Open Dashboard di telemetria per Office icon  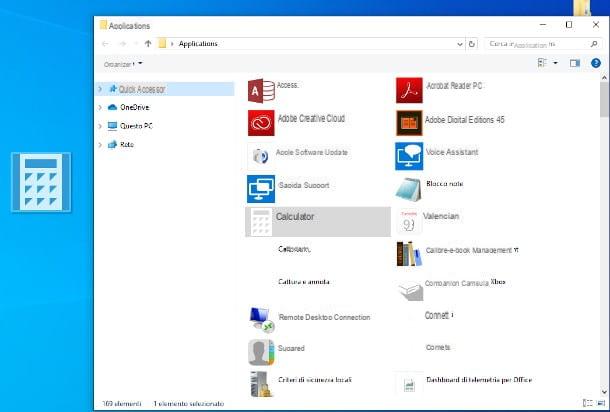pyautogui.click(x=409, y=385)
